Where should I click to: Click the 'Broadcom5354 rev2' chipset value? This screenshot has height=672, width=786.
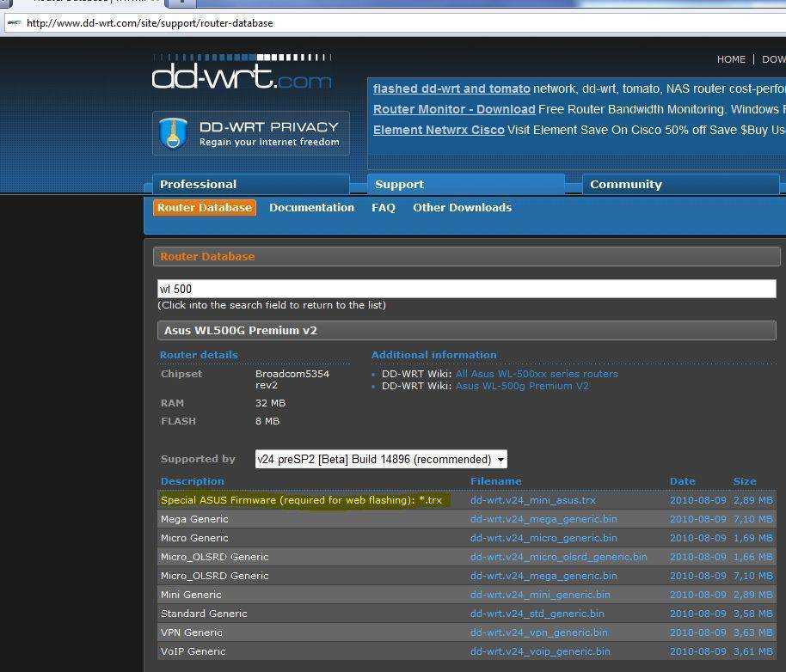pyautogui.click(x=292, y=379)
